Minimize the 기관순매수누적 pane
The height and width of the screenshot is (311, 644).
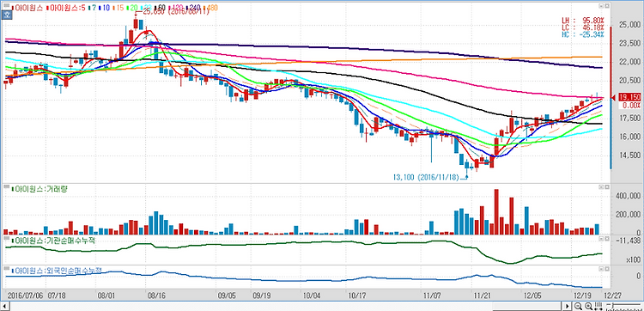pyautogui.click(x=601, y=239)
